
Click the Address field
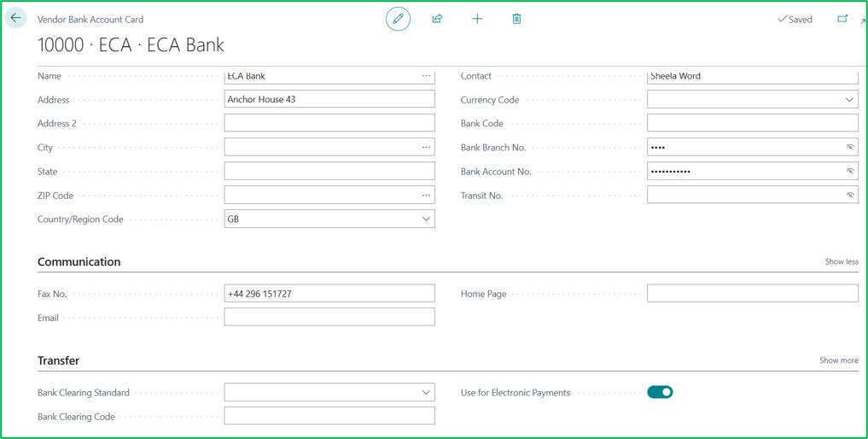[329, 100]
